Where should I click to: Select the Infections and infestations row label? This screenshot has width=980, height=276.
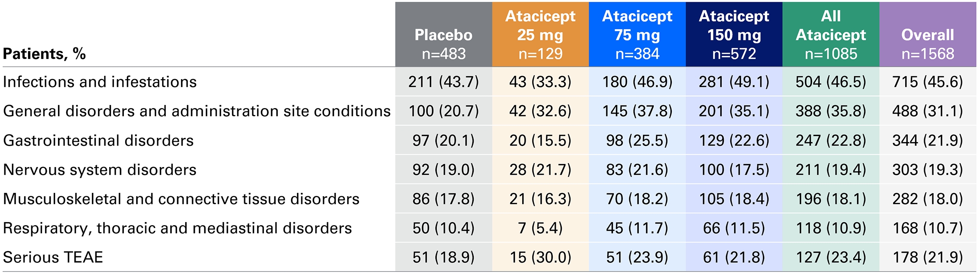click(100, 82)
